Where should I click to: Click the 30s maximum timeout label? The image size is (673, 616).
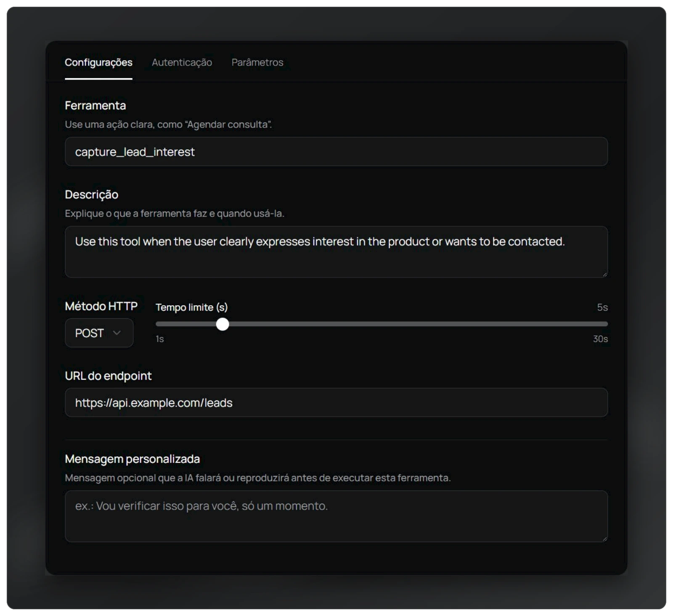(x=600, y=339)
